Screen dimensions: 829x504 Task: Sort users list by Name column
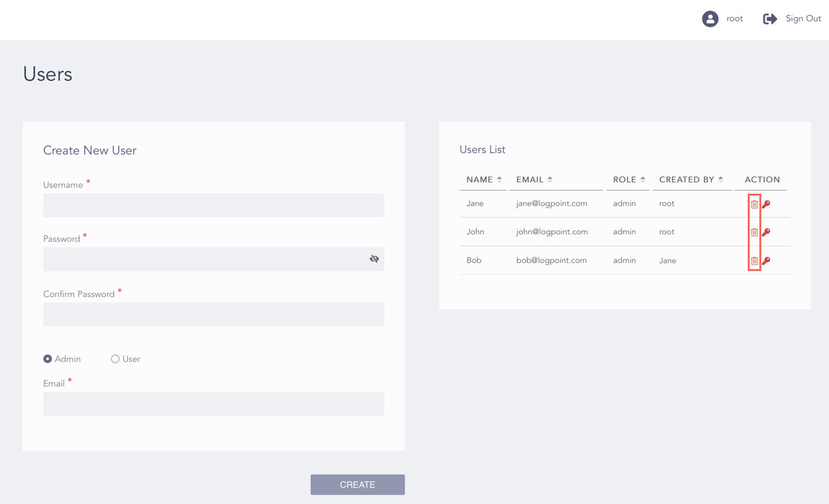click(499, 180)
